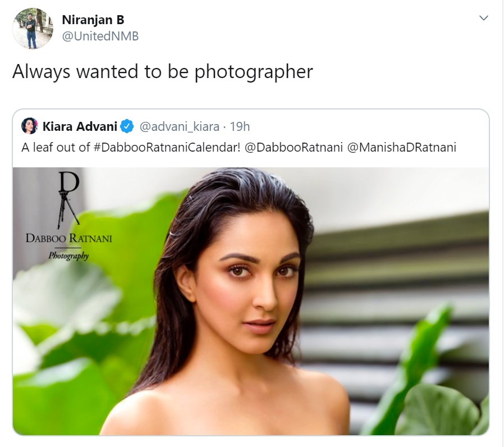504x447 pixels.
Task: Click the 'Photography' script text in watermark
Action: 68,256
